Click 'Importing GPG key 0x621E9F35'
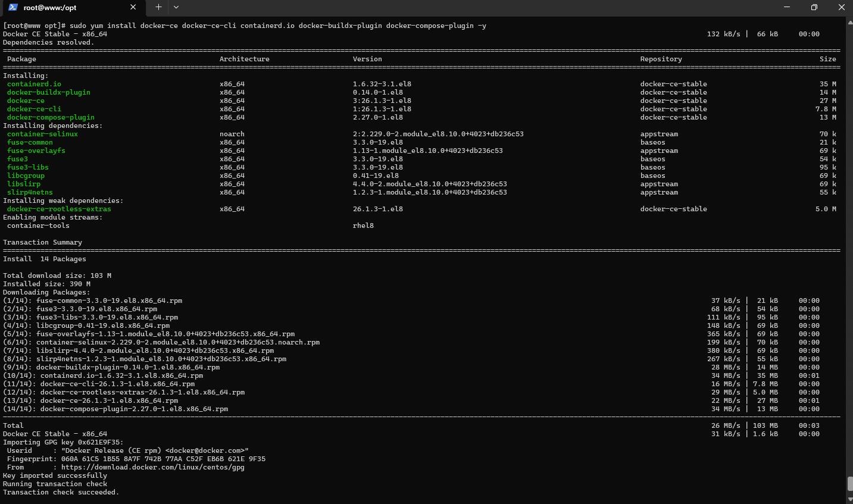This screenshot has height=504, width=853. click(x=63, y=442)
